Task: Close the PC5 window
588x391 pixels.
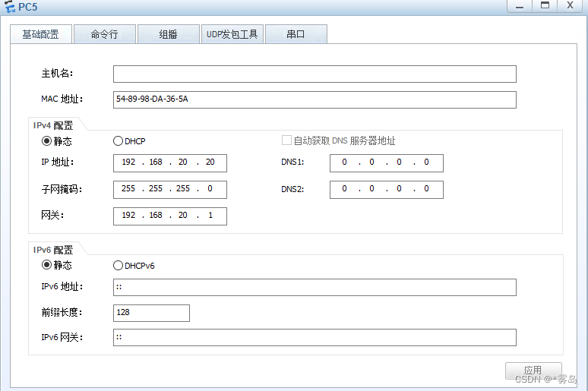Action: coord(570,6)
